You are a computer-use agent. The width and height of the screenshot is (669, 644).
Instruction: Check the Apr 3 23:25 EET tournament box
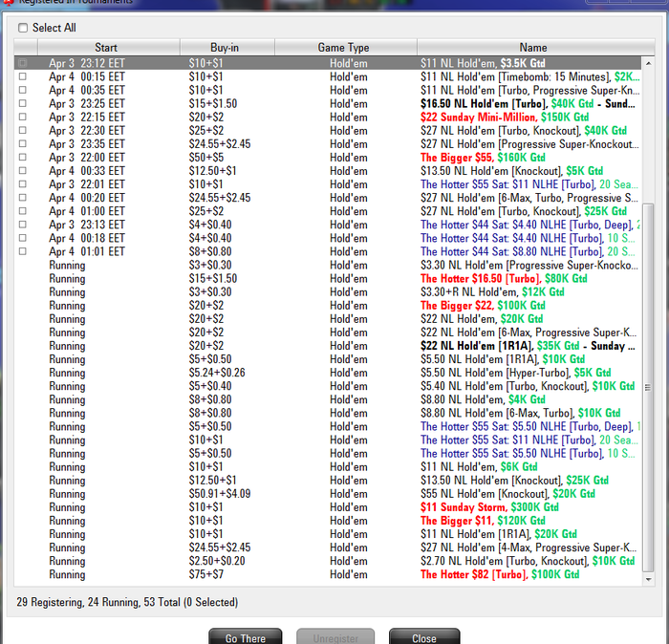23,103
